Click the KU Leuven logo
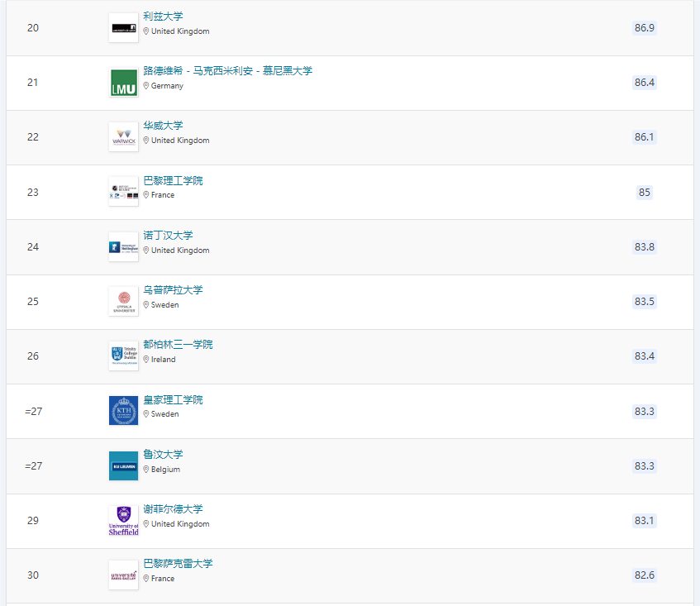700x606 pixels. pos(123,465)
